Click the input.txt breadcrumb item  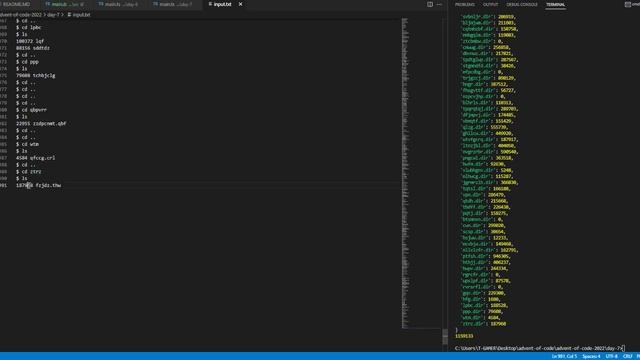pos(79,15)
